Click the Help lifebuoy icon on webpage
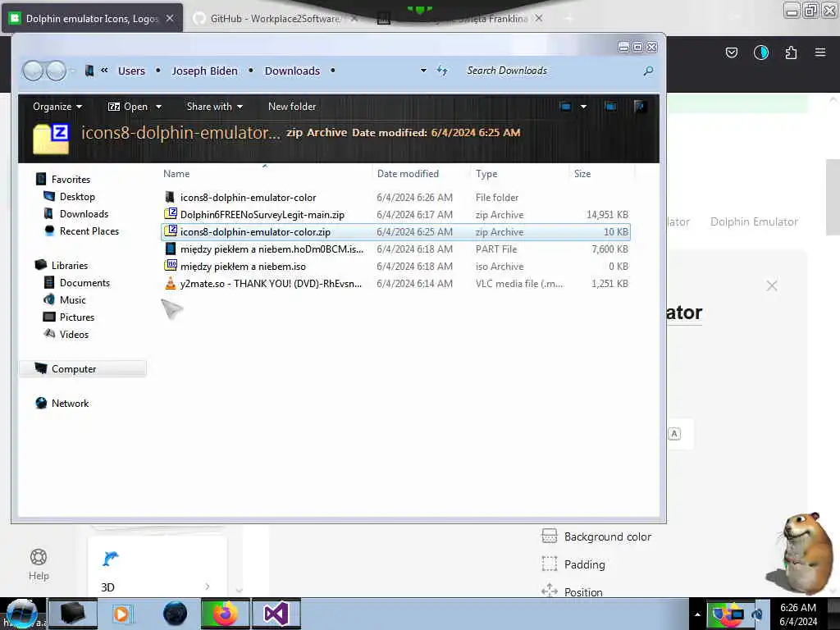The width and height of the screenshot is (840, 630). point(39,557)
